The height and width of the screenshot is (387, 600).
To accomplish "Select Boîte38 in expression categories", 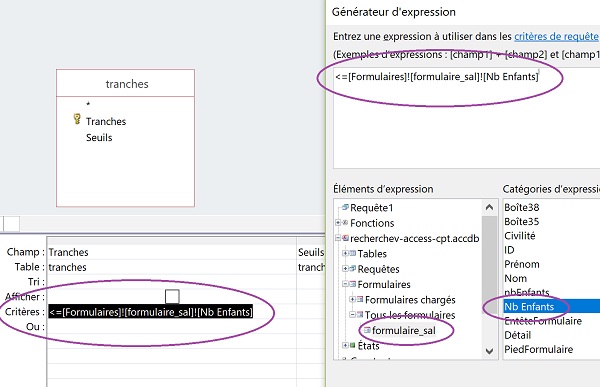I will click(522, 207).
